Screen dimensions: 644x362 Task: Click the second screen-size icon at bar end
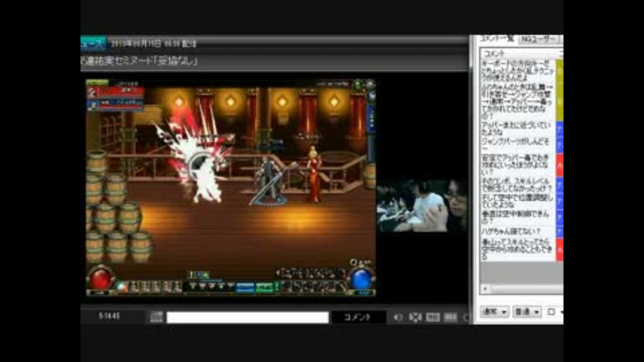tap(450, 317)
